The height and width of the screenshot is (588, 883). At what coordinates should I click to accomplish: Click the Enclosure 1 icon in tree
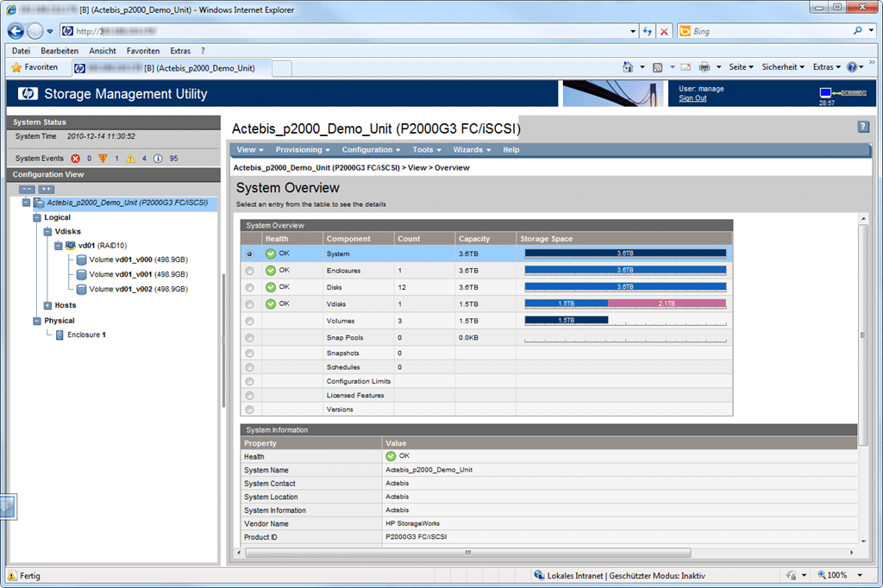coord(59,335)
